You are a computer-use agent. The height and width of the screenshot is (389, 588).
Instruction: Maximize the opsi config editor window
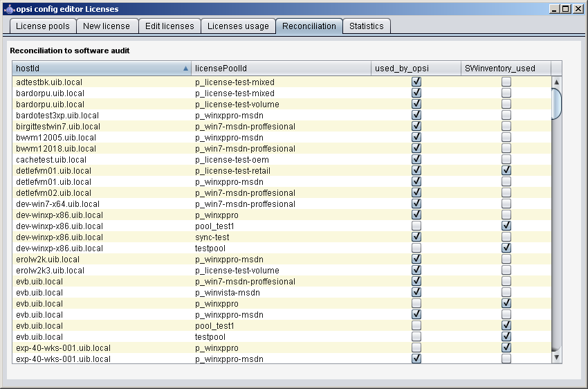[566, 9]
